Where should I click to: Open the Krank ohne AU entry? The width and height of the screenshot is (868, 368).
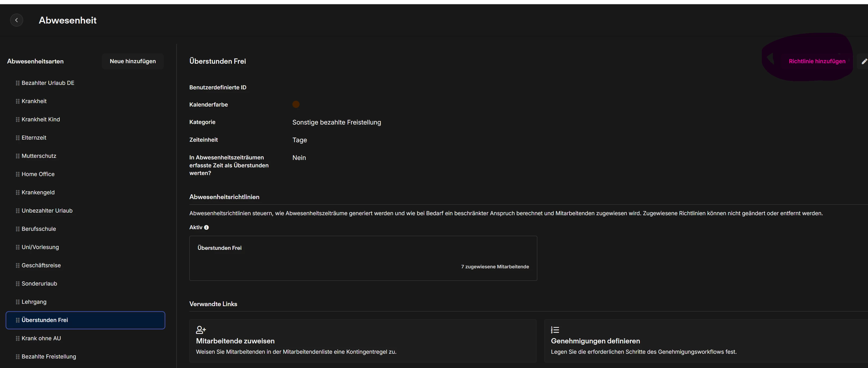pos(41,338)
